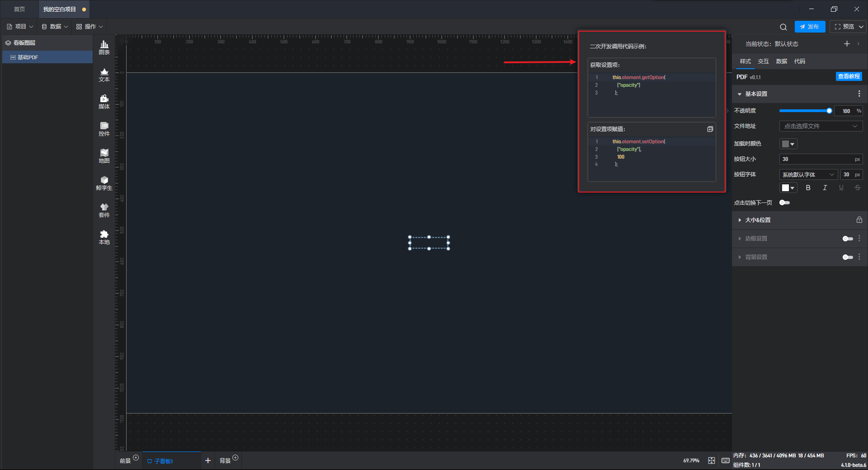Image resolution: width=868 pixels, height=470 pixels.
Task: Open the 鲸孪生 digital twin components panel
Action: 104,183
